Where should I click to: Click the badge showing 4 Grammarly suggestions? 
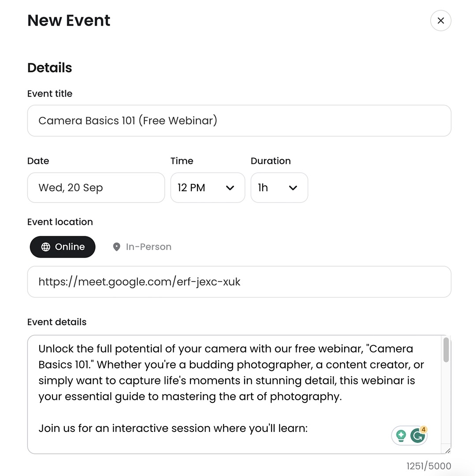pyautogui.click(x=423, y=428)
